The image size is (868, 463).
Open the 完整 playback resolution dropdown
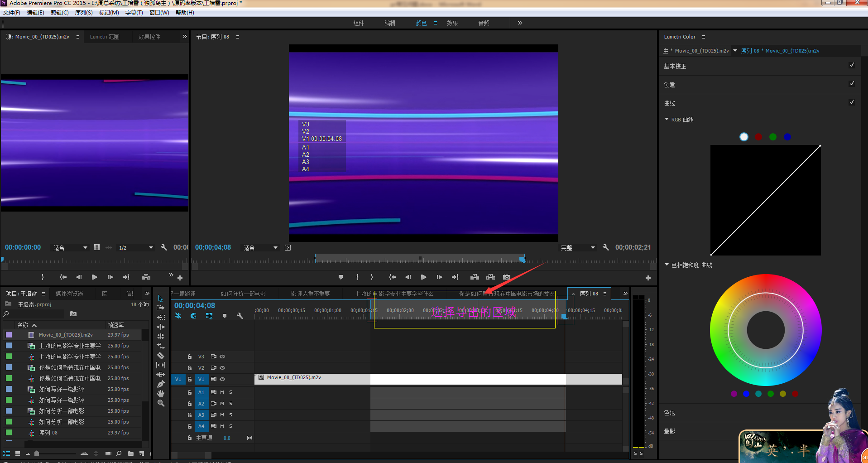point(578,248)
